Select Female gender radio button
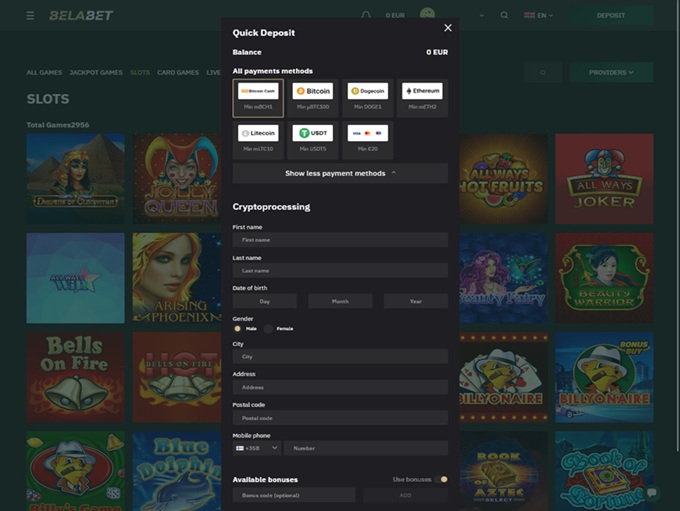680x511 pixels. (268, 328)
